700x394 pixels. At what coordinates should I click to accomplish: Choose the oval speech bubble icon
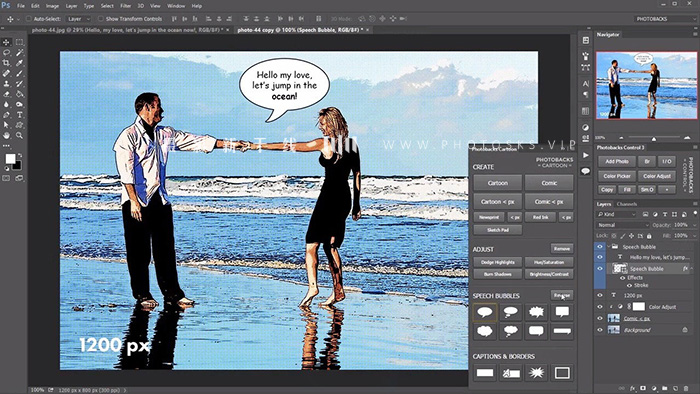pos(485,312)
